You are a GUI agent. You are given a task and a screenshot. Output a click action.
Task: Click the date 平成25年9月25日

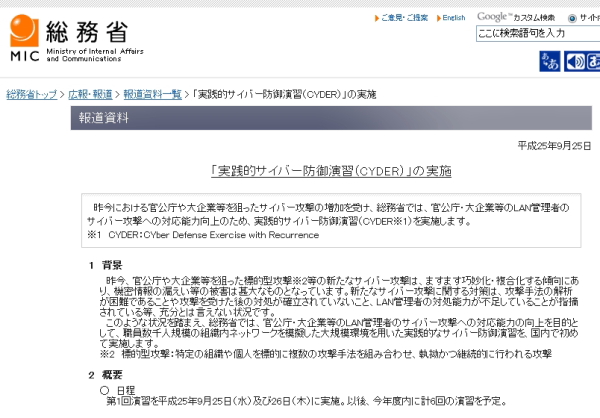click(554, 145)
